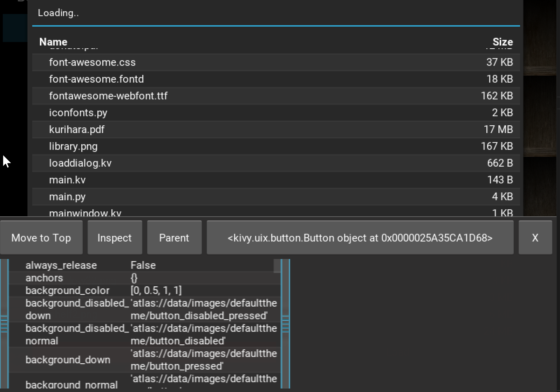Choose the main.py file
Image resolution: width=560 pixels, height=392 pixels.
click(x=67, y=197)
